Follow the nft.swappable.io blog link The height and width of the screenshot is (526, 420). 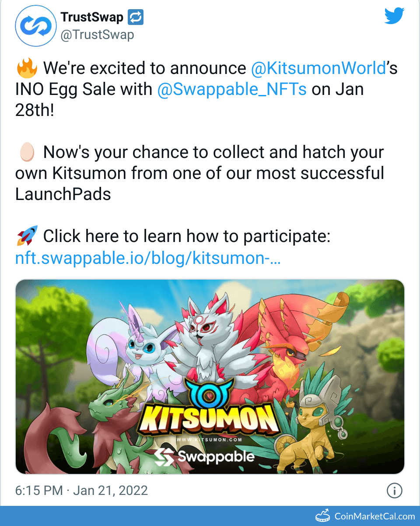148,258
